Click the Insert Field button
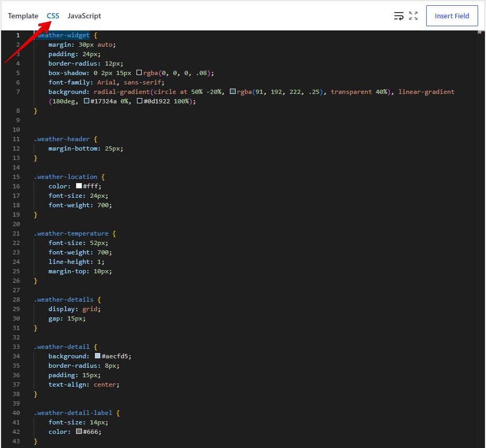This screenshot has height=448, width=486. [x=452, y=16]
